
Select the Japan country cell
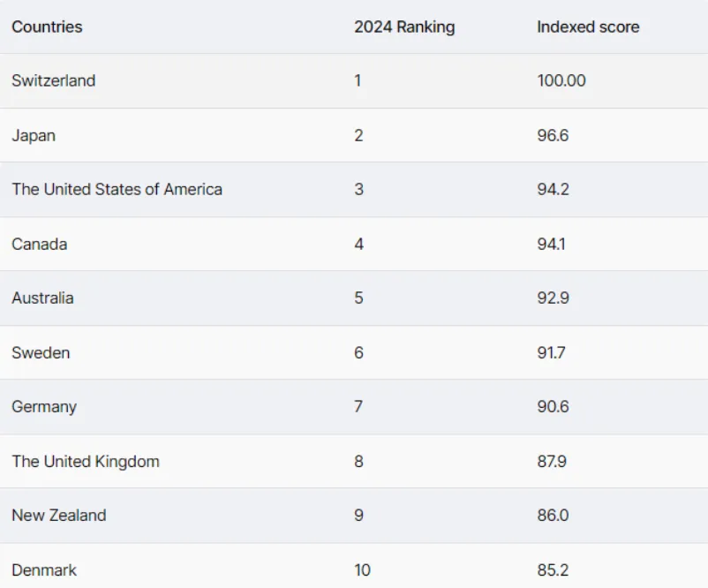click(x=34, y=135)
